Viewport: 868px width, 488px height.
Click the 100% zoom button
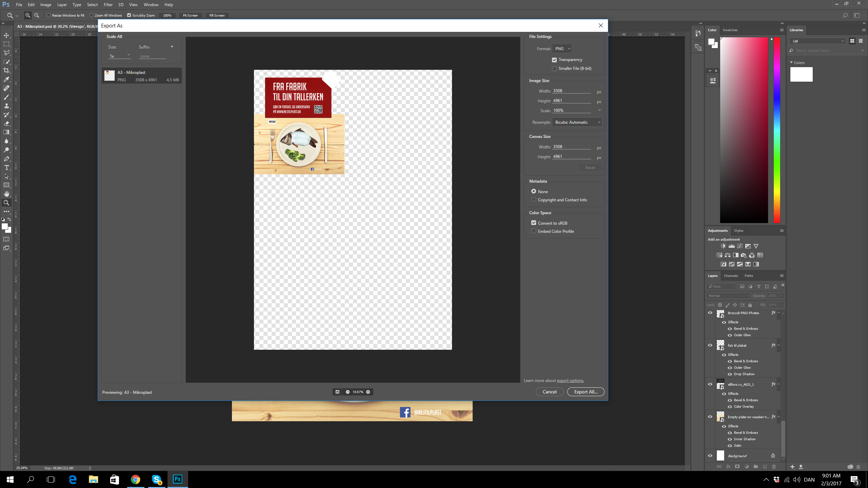(x=167, y=15)
